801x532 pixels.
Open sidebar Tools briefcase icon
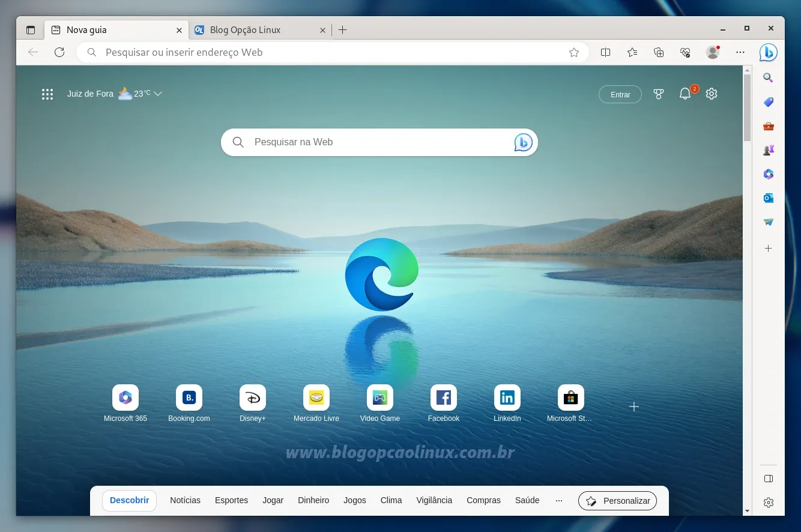(x=768, y=126)
